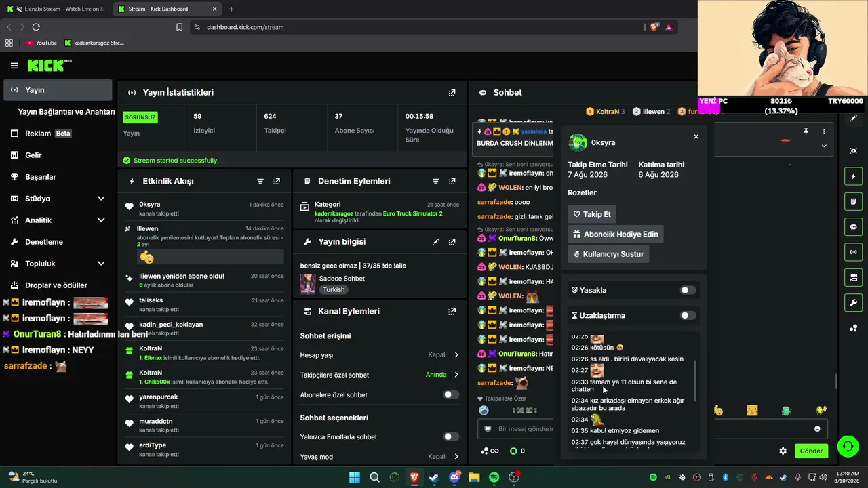Send the chat message with Gönder
This screenshot has height=488, width=868.
(811, 451)
